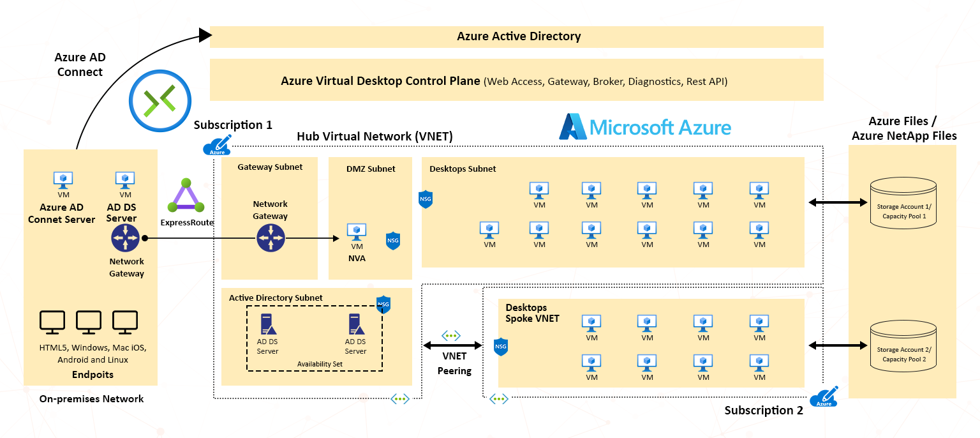980x438 pixels.
Task: Select the ExpressRoute triangle icon
Action: pos(186,197)
